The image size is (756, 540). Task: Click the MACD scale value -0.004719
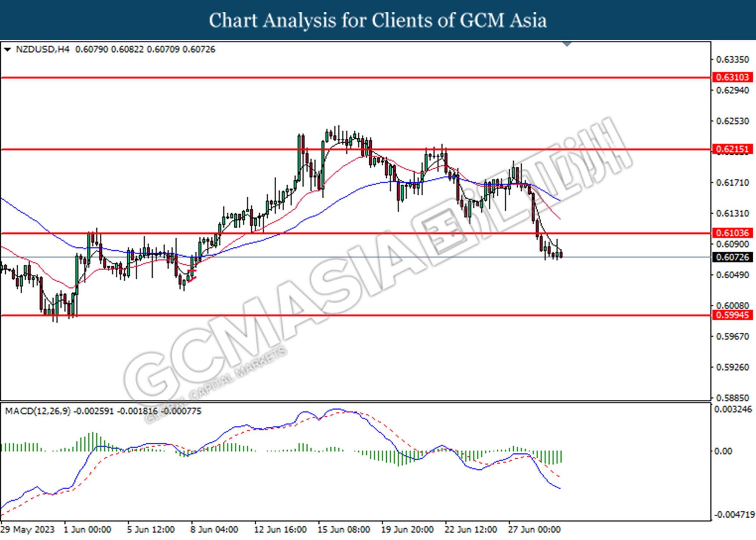tap(734, 515)
